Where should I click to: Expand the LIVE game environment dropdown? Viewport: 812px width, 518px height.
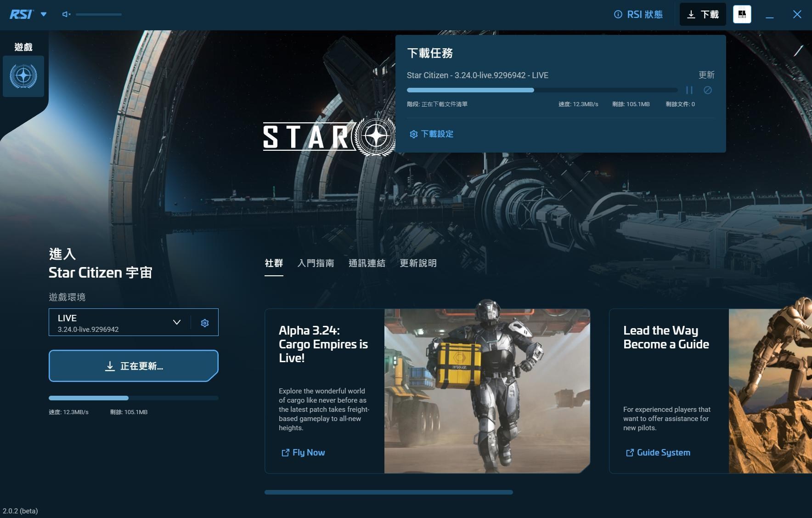click(x=176, y=322)
